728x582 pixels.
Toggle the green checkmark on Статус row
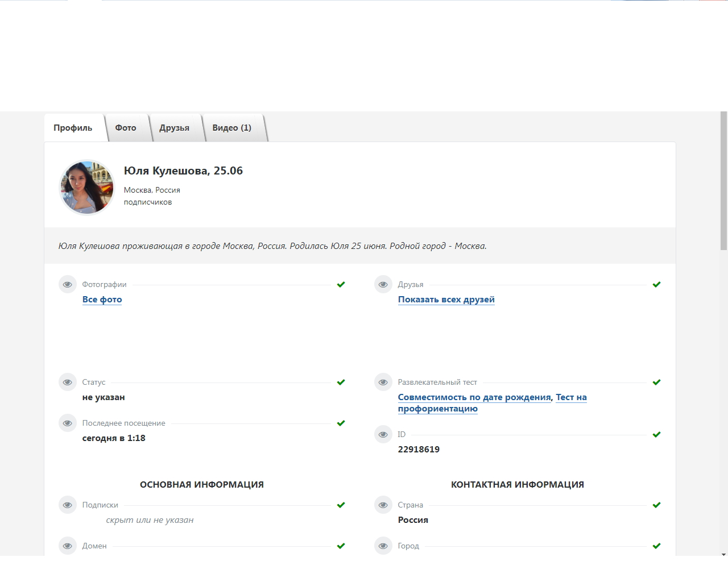[341, 382]
